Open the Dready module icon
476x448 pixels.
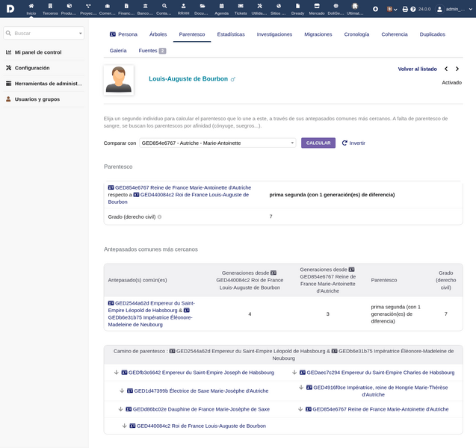(297, 6)
